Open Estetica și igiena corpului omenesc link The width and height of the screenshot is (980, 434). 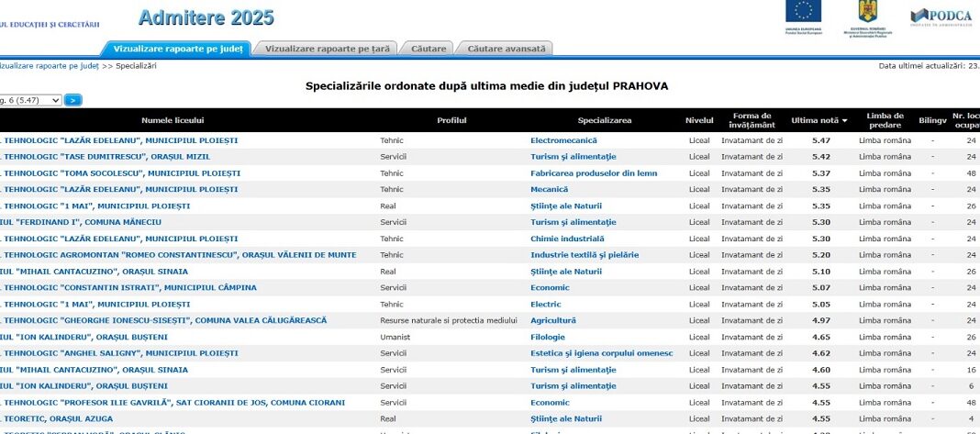[602, 353]
